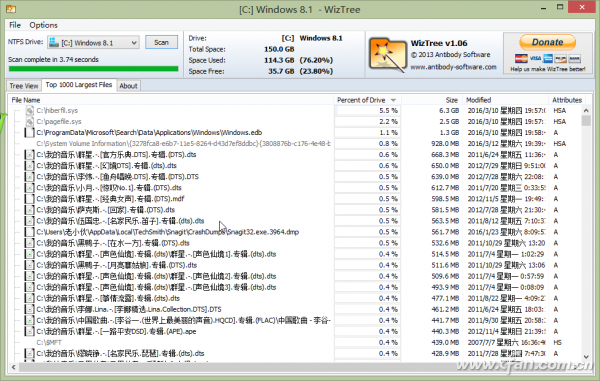Click the payment cards icons under Donate
Image resolution: width=600 pixels, height=381 pixels.
[548, 59]
